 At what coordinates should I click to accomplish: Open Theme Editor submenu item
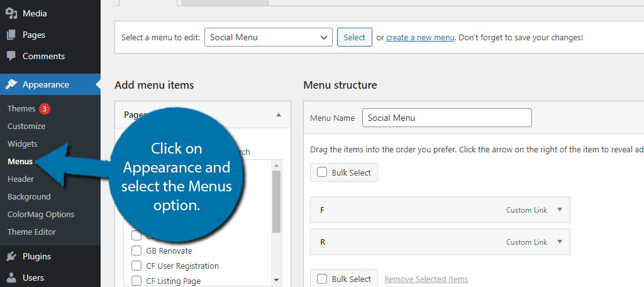pos(31,232)
